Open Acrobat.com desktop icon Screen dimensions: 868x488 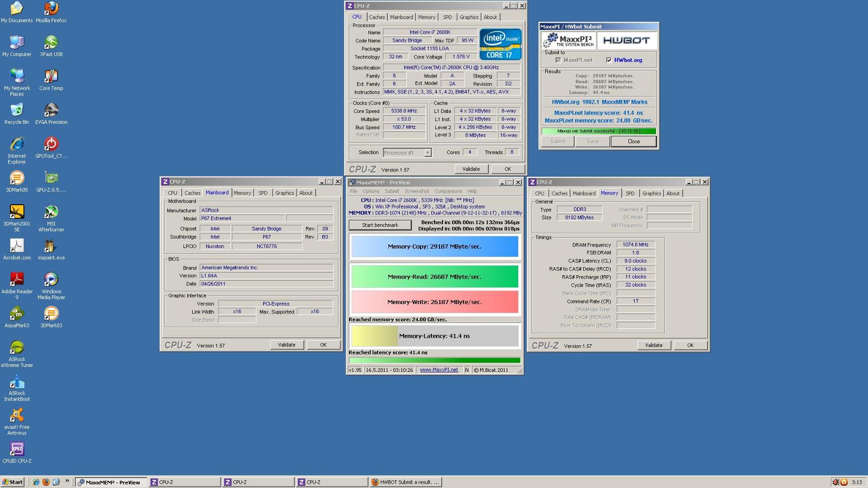pos(16,249)
